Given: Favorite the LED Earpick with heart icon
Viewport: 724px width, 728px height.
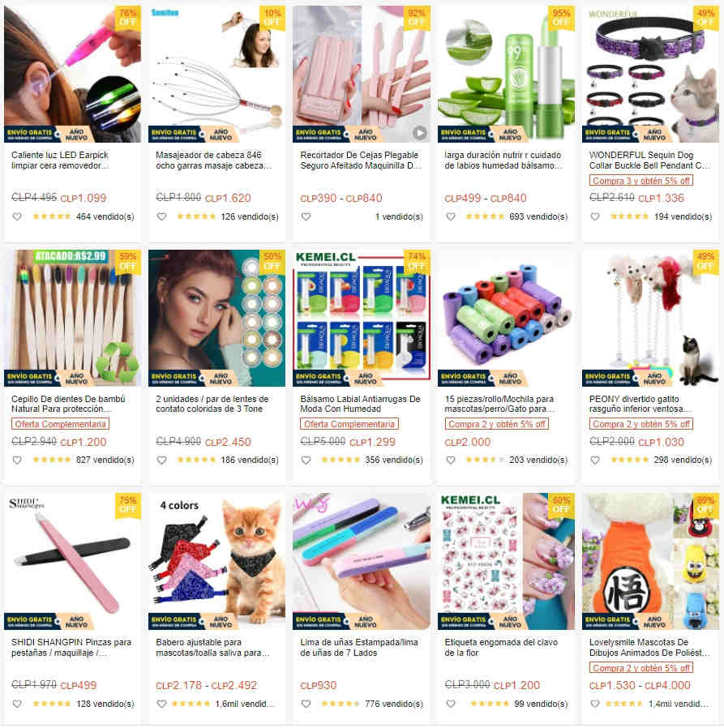Looking at the screenshot, I should (x=17, y=216).
